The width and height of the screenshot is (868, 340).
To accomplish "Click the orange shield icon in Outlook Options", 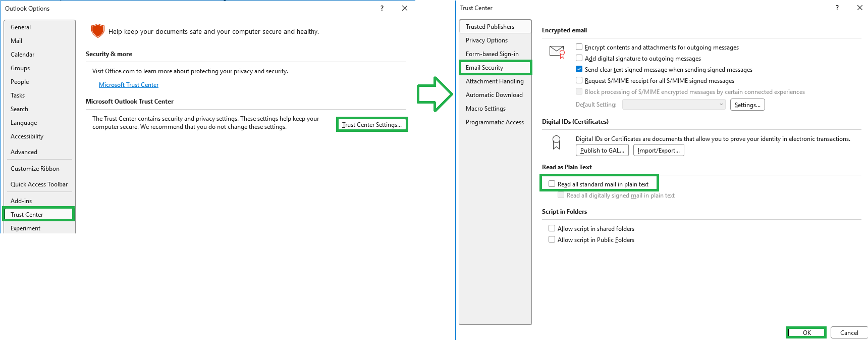I will click(97, 31).
